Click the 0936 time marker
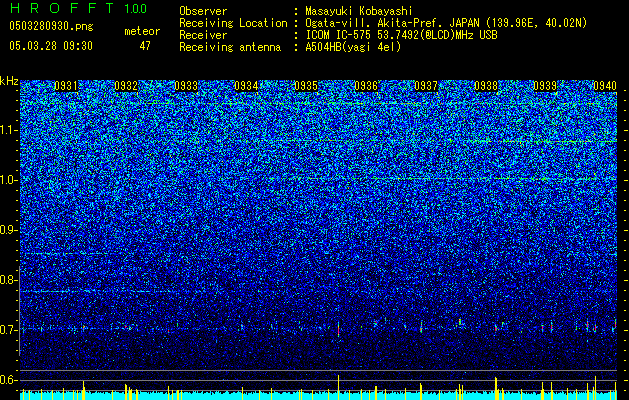 [366, 86]
